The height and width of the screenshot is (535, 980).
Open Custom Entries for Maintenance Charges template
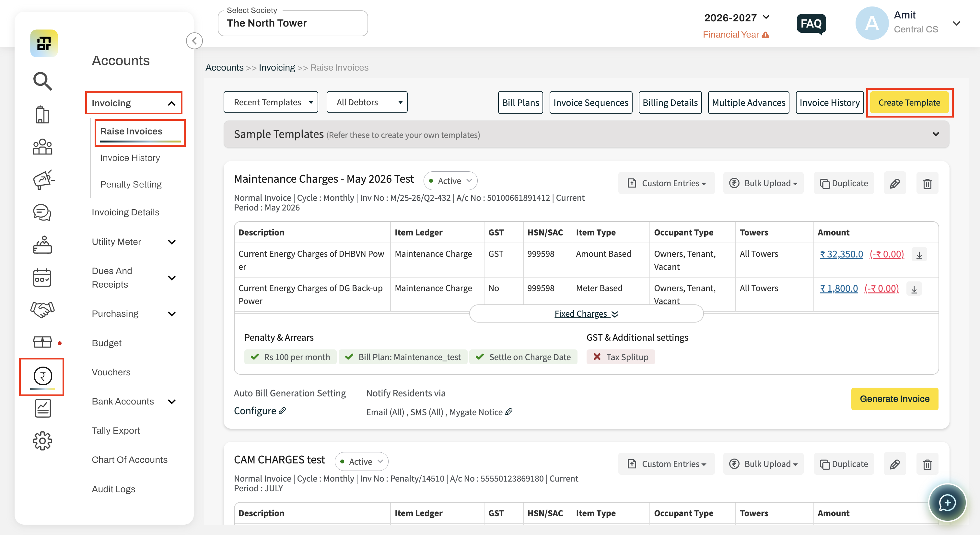(667, 183)
